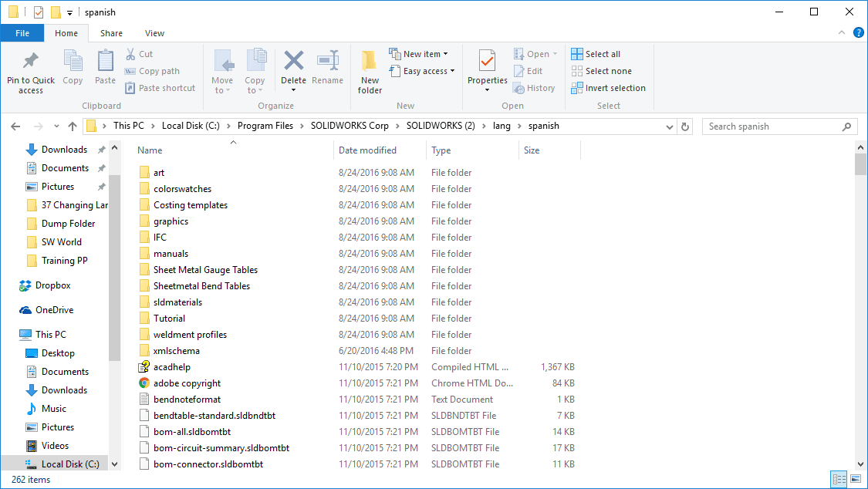The image size is (868, 489).
Task: Switch to the Home tab
Action: (66, 33)
